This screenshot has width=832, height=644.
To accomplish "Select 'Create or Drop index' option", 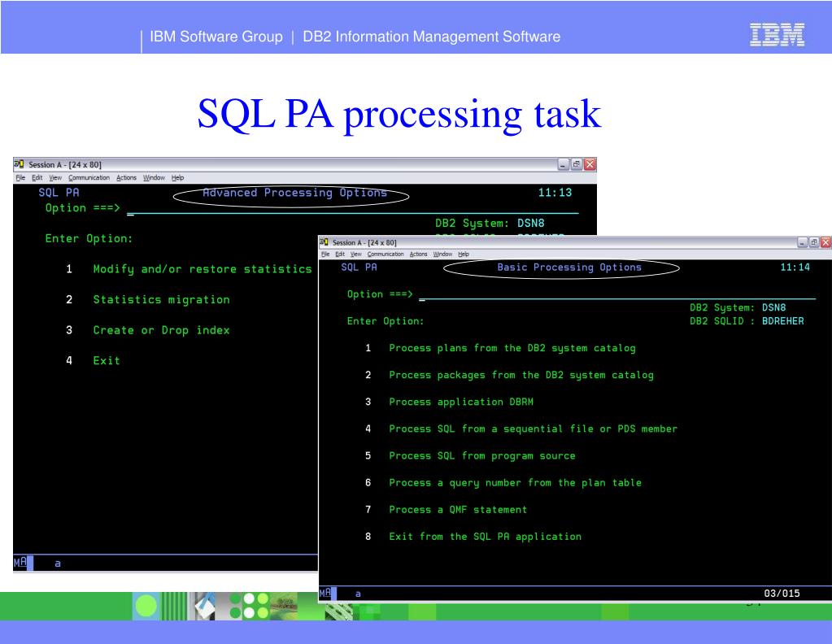I will click(x=161, y=330).
